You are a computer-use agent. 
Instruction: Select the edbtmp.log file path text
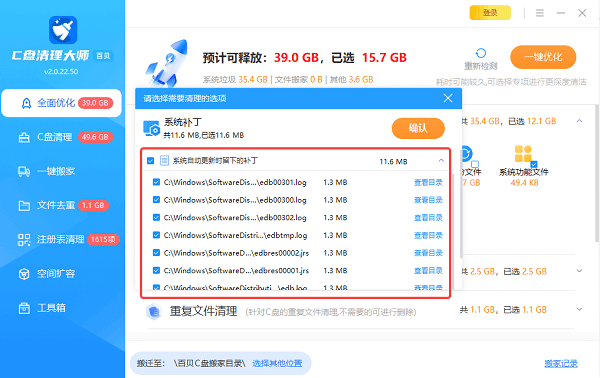(x=235, y=235)
